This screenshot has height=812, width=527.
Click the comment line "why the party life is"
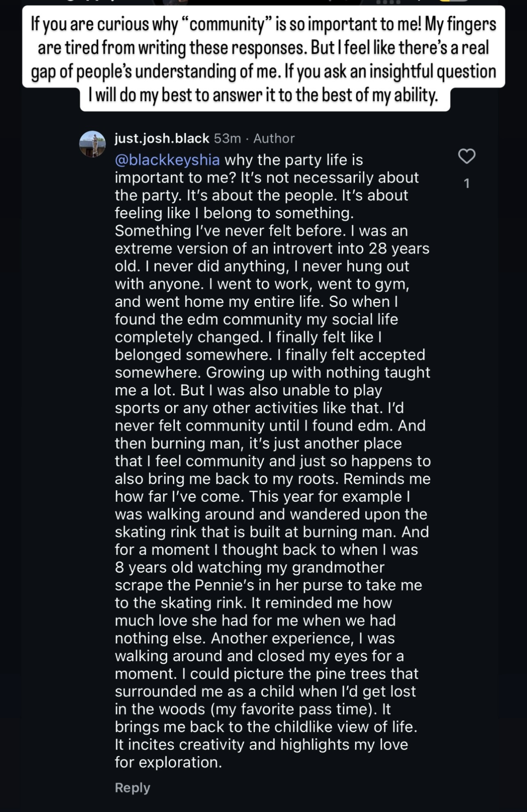click(x=294, y=160)
